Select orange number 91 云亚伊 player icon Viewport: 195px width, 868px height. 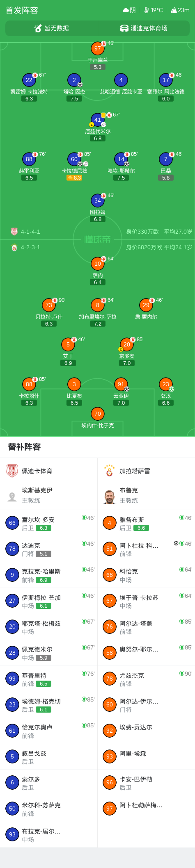coord(121,384)
